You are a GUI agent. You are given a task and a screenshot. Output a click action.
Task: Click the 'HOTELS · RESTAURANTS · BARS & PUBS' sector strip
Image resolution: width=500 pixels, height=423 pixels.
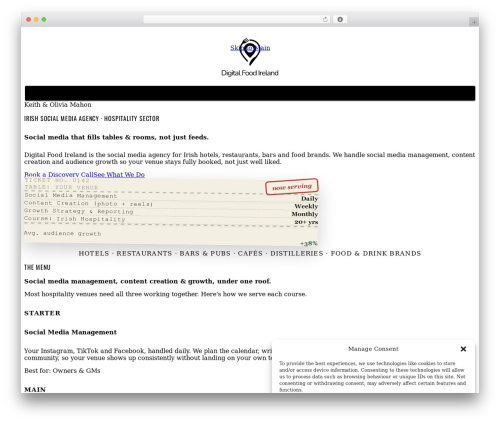point(250,253)
